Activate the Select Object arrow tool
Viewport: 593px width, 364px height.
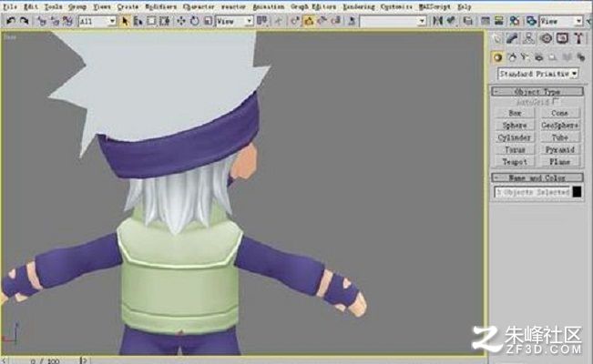pyautogui.click(x=125, y=21)
